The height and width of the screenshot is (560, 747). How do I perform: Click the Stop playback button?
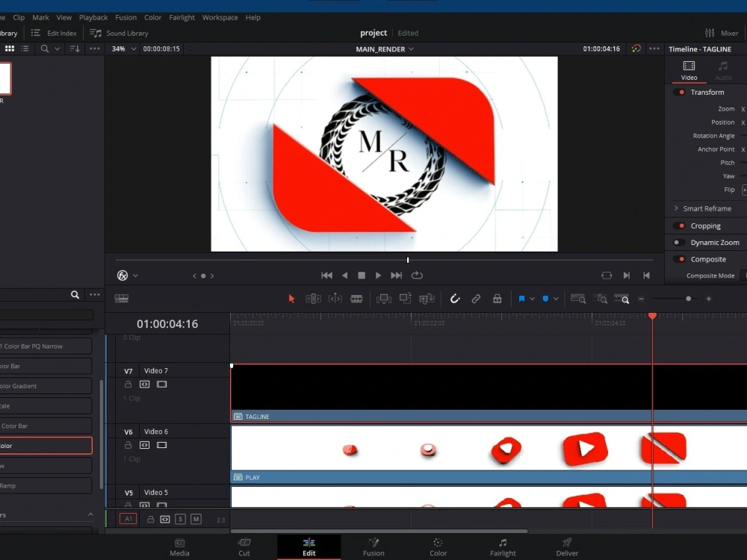(x=362, y=276)
